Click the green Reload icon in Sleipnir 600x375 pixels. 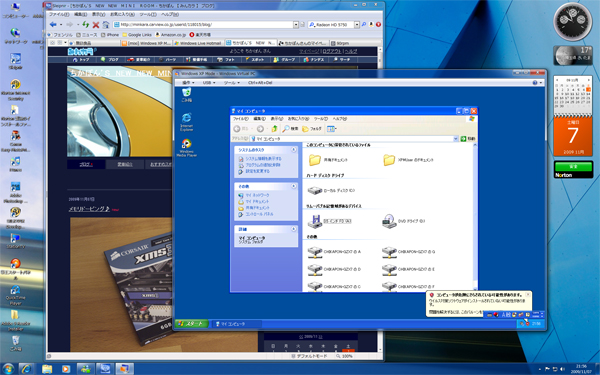tap(85, 24)
